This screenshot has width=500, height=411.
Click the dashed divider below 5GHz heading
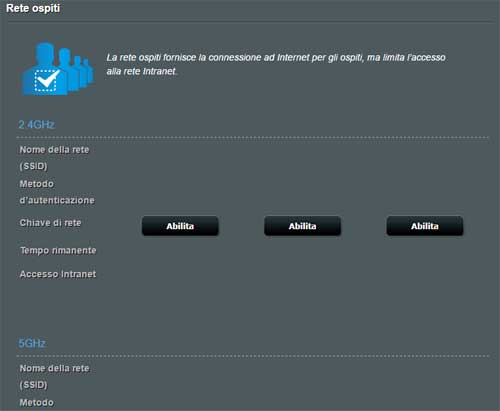click(253, 356)
